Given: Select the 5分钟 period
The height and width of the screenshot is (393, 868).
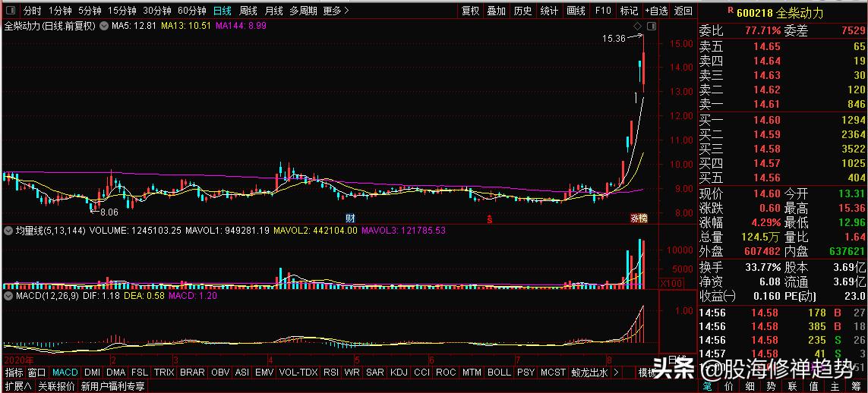Looking at the screenshot, I should click(89, 11).
